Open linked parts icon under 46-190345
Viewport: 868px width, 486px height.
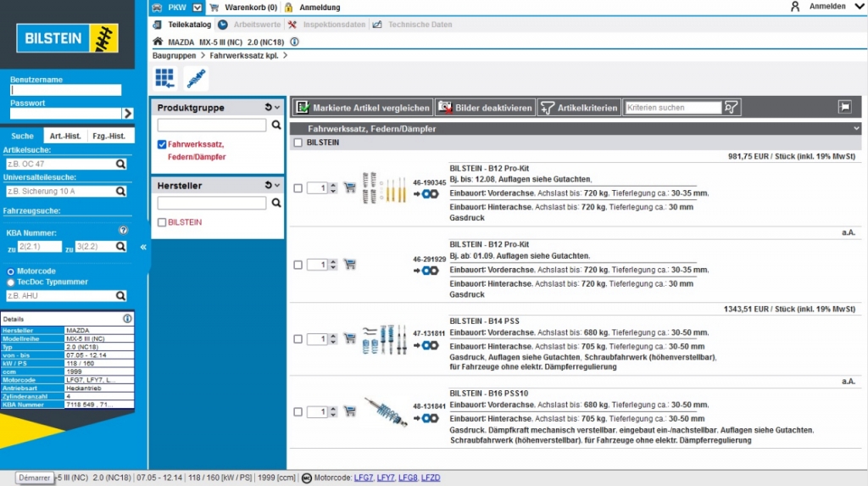[x=426, y=194]
